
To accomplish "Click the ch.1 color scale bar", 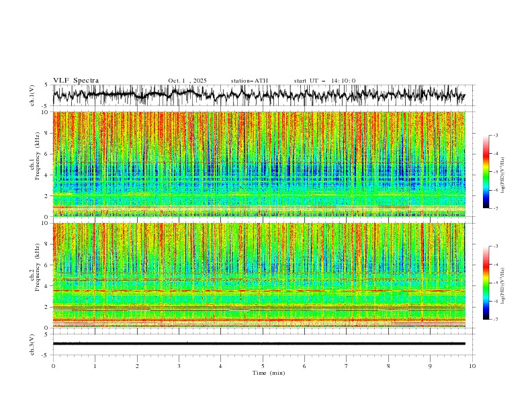I will [x=486, y=171].
